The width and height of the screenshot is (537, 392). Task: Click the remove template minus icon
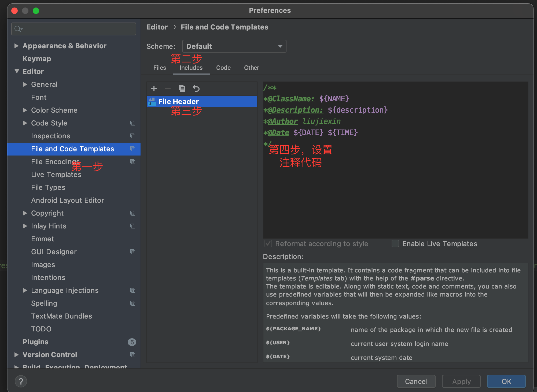pos(168,88)
